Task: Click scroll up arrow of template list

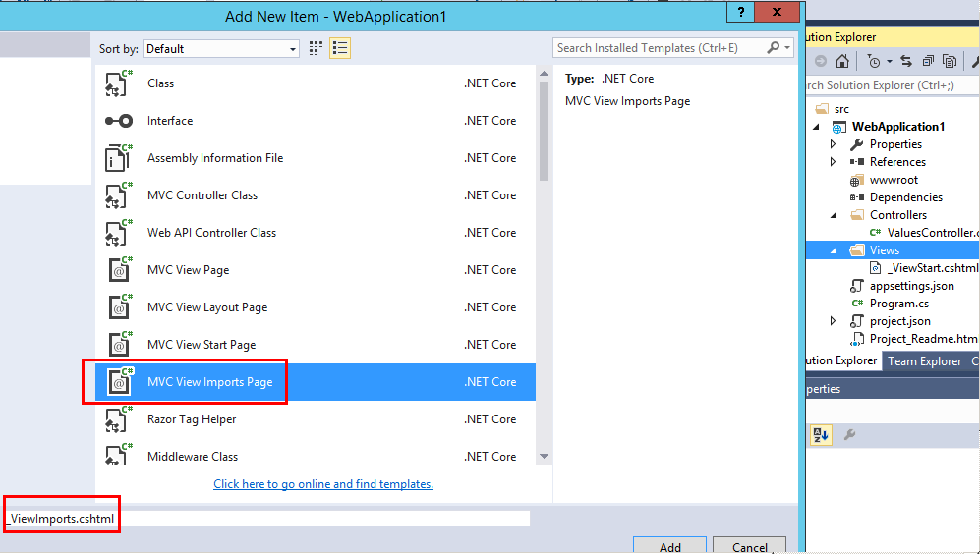Action: click(x=544, y=74)
